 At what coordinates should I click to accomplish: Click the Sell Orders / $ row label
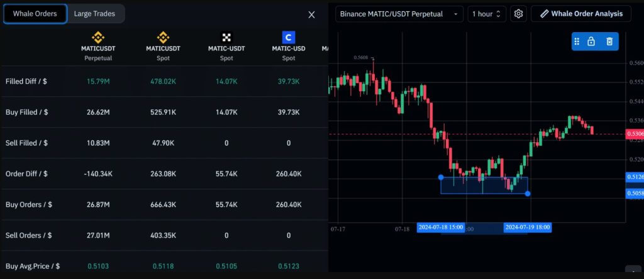click(28, 236)
